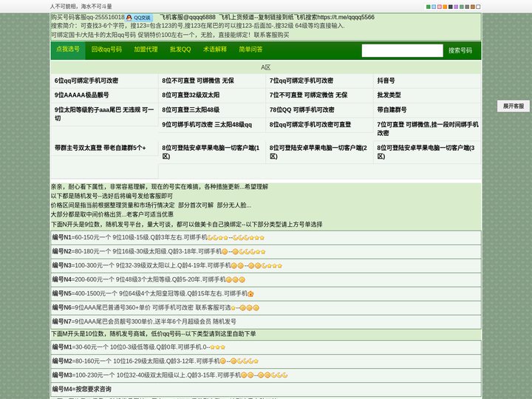Select the 编号N3 100-300元 listing row
Image resolution: width=532 pixels, height=399 pixels.
(x=266, y=266)
